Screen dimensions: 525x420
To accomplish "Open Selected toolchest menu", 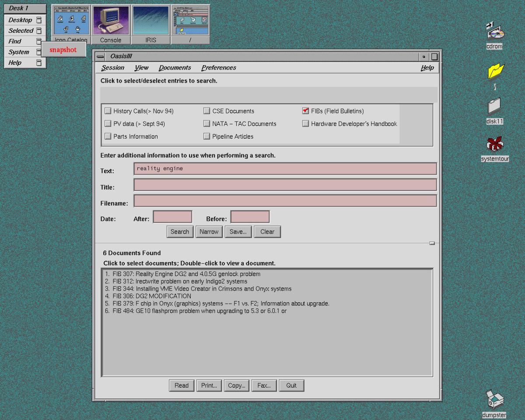I will coord(21,31).
